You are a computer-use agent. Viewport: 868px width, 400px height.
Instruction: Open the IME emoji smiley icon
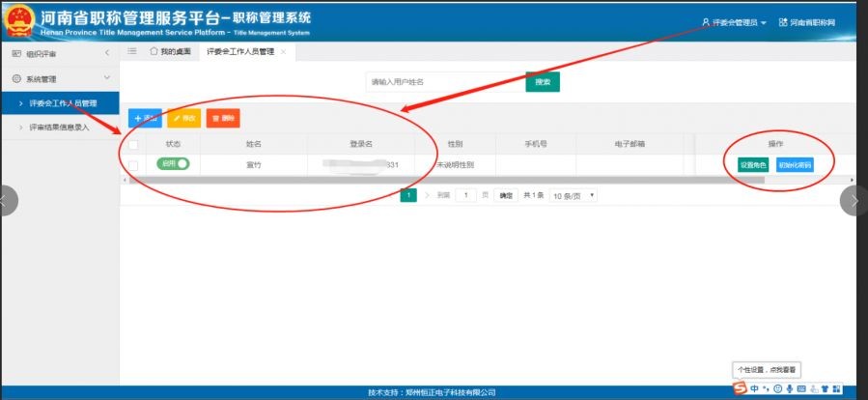(778, 389)
